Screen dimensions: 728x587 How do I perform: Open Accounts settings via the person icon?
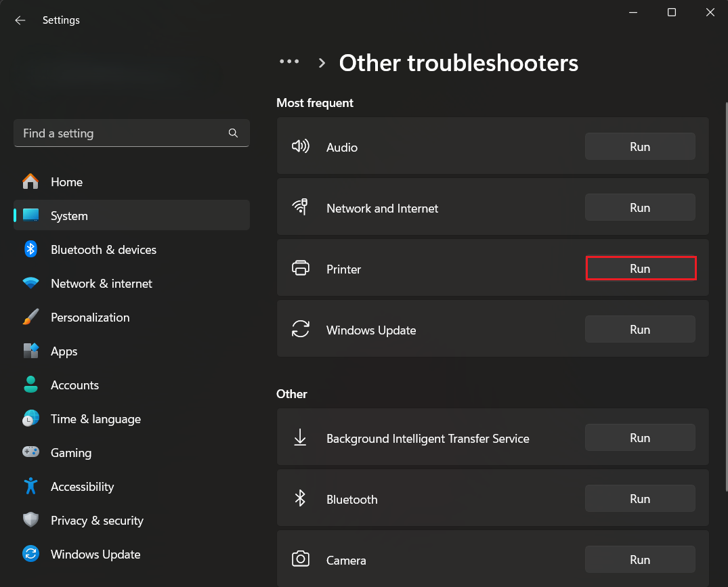[x=30, y=385]
